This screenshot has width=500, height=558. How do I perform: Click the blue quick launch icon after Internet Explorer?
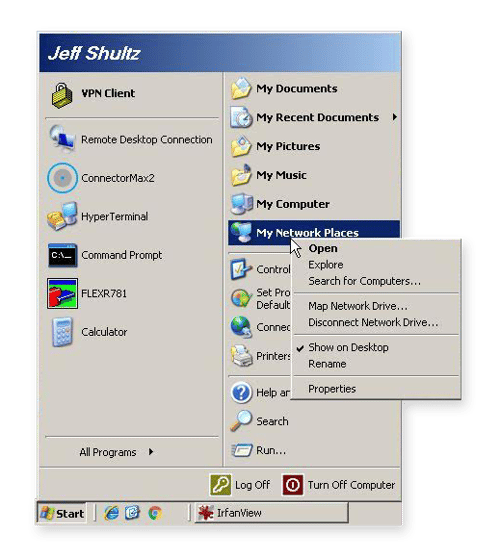(132, 513)
